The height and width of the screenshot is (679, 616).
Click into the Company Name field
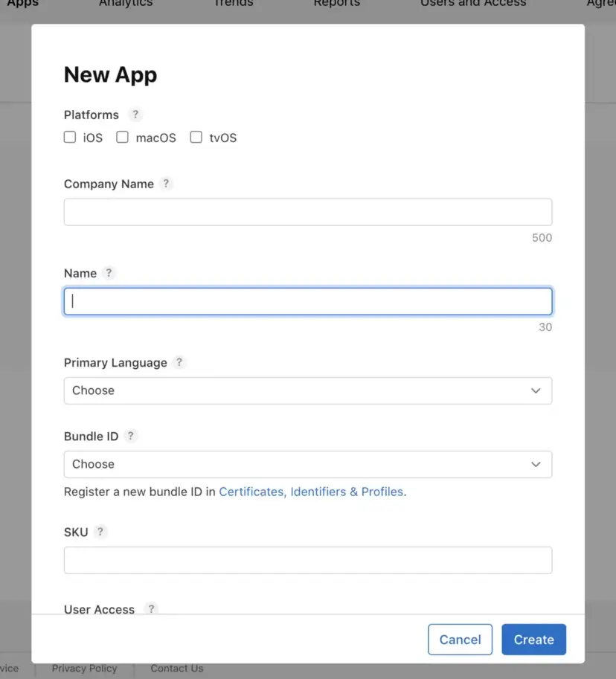pyautogui.click(x=308, y=212)
